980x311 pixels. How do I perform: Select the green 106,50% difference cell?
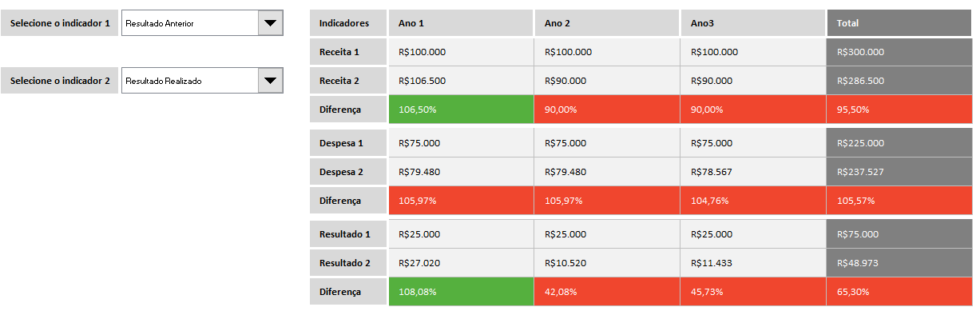pyautogui.click(x=461, y=110)
